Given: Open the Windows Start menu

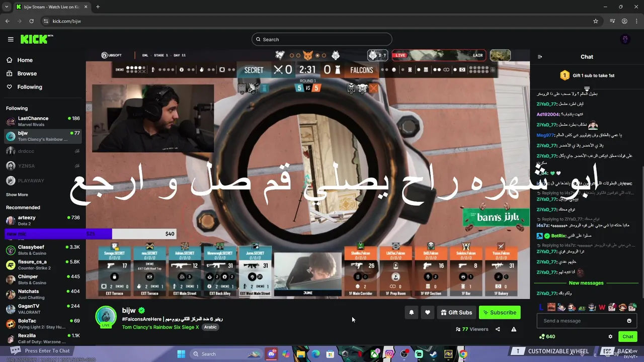Looking at the screenshot, I should click(x=181, y=354).
